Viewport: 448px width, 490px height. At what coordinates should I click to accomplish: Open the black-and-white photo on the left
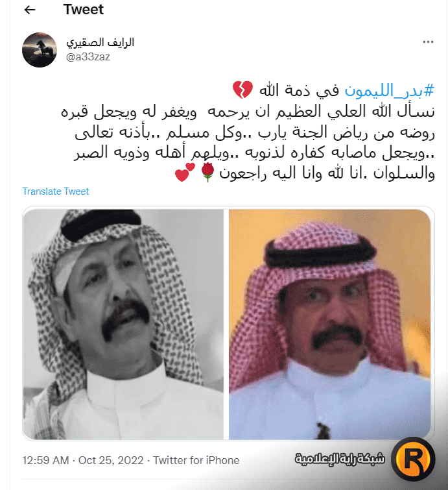(x=123, y=324)
